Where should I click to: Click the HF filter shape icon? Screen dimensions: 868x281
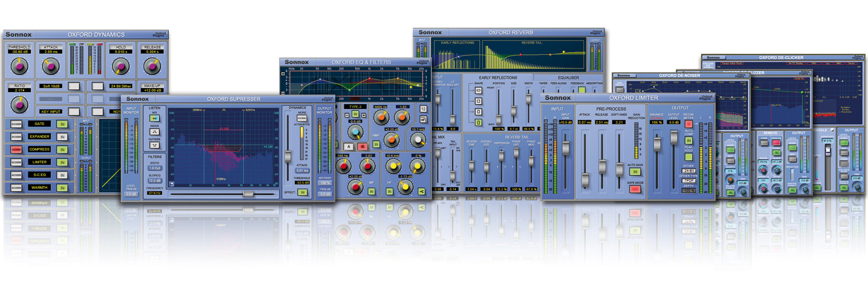pyautogui.click(x=423, y=120)
